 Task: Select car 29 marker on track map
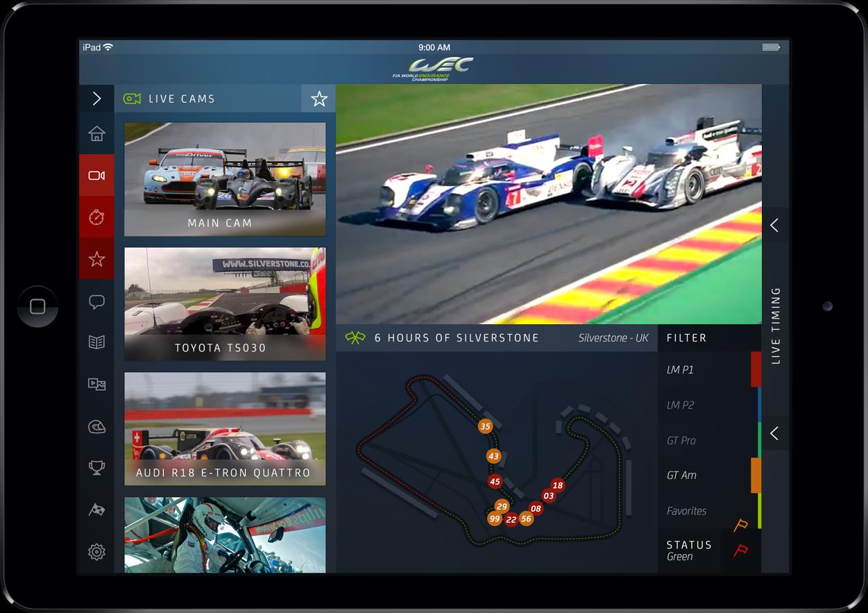[502, 507]
